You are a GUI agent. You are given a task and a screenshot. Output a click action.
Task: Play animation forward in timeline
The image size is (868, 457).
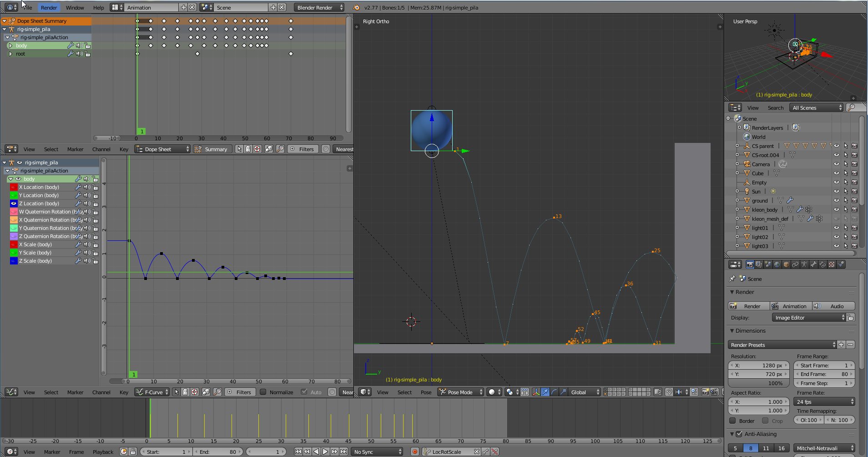pos(325,452)
